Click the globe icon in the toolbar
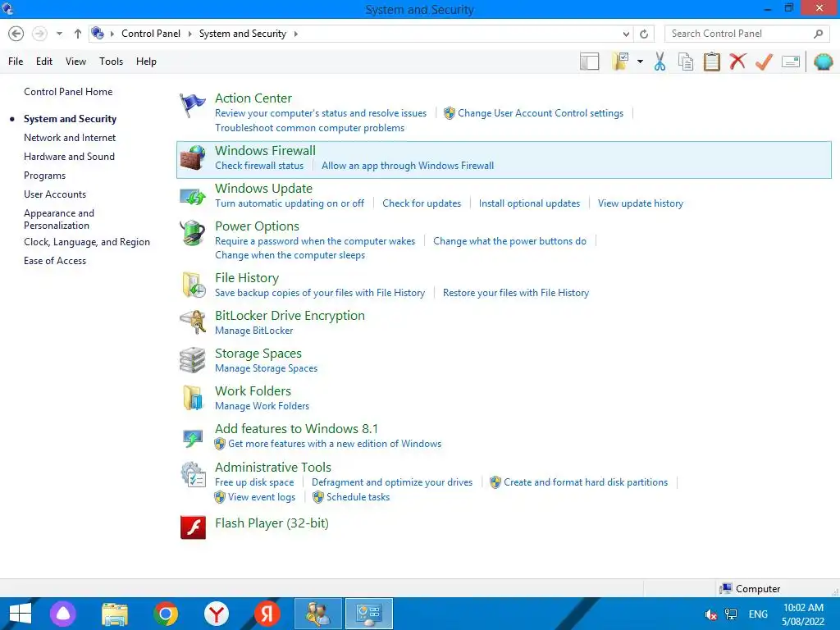Viewport: 840px width, 630px height. coord(824,62)
